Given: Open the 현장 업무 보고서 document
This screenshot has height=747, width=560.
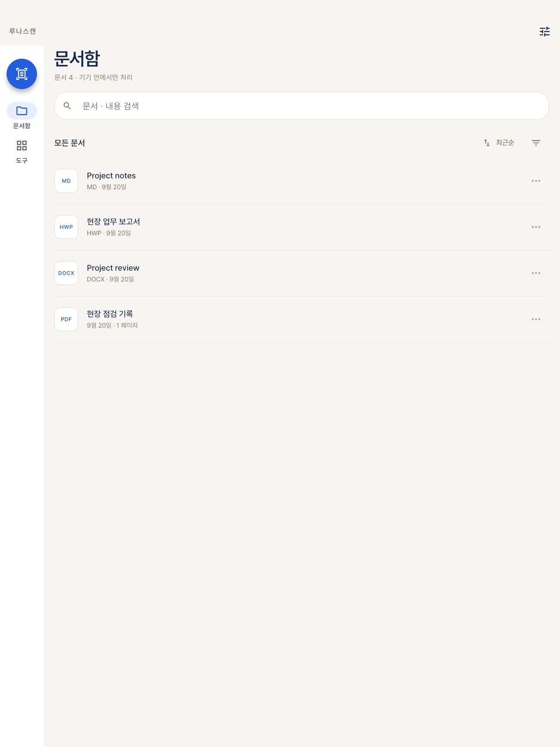Looking at the screenshot, I should point(302,227).
